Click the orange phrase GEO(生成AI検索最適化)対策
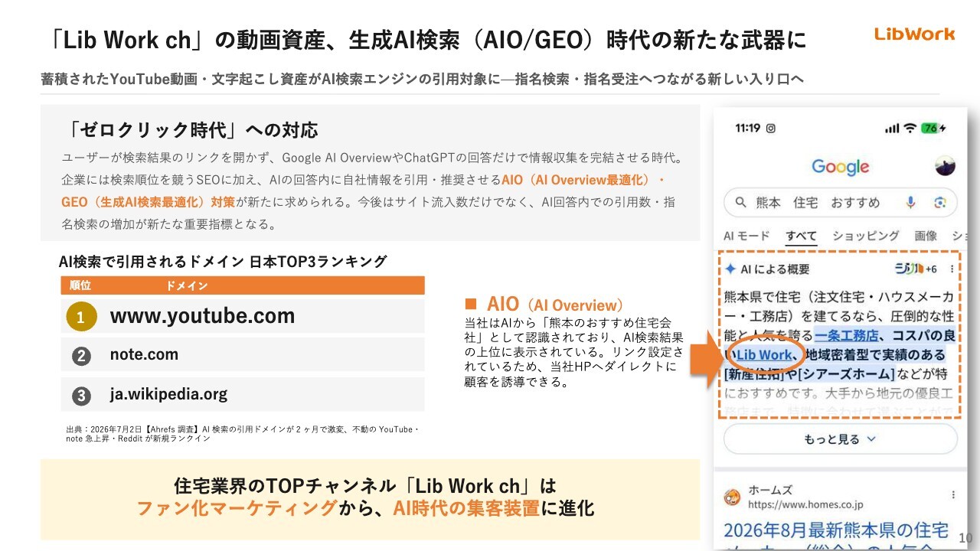Screen dimensions: 980x551 tap(149, 203)
